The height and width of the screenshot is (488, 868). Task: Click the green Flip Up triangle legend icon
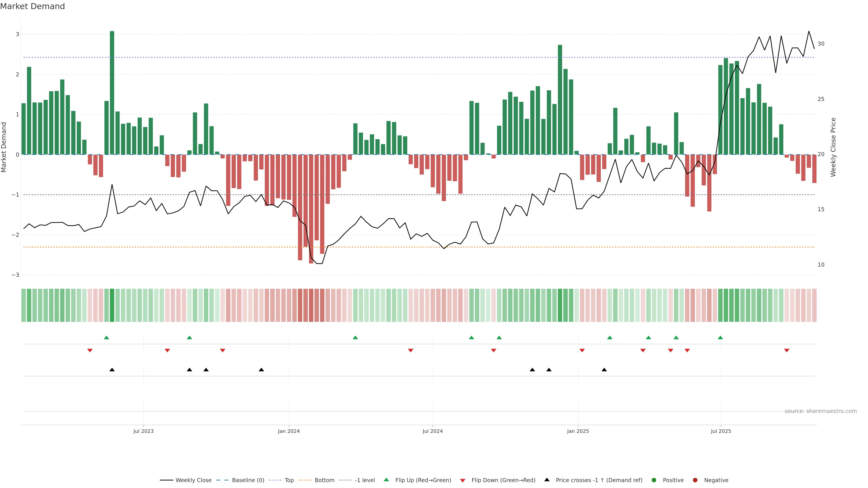386,480
